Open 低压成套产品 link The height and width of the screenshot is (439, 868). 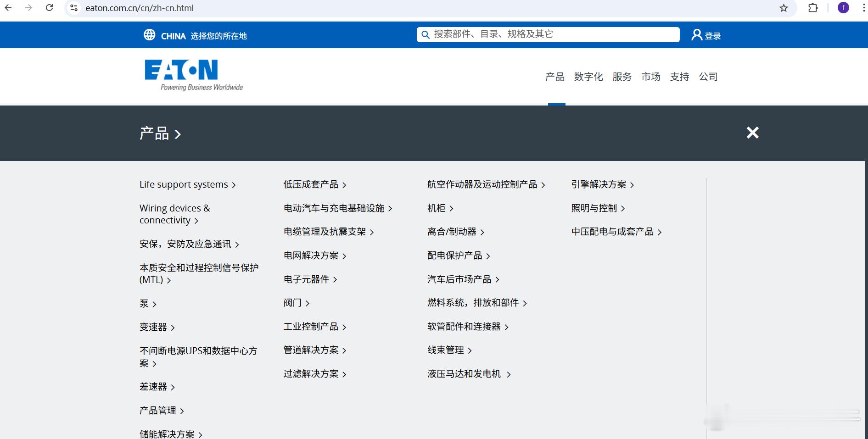click(x=310, y=184)
